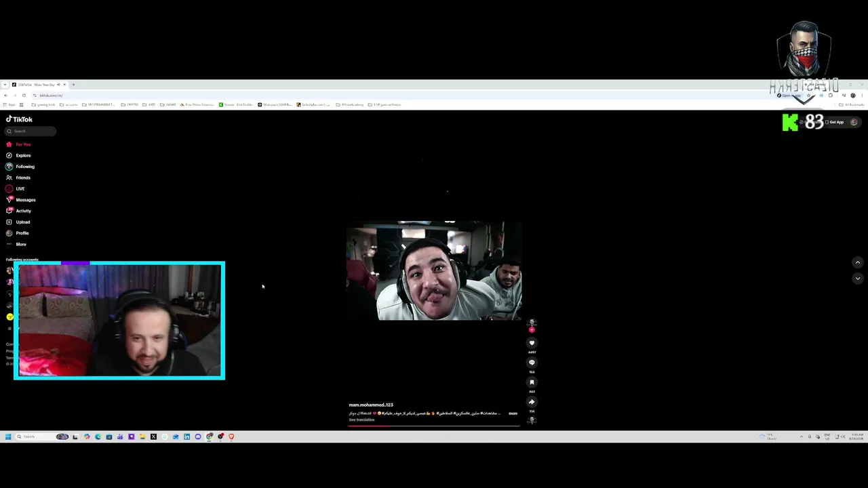
Task: Select the TikTok browser tab
Action: pos(39,85)
